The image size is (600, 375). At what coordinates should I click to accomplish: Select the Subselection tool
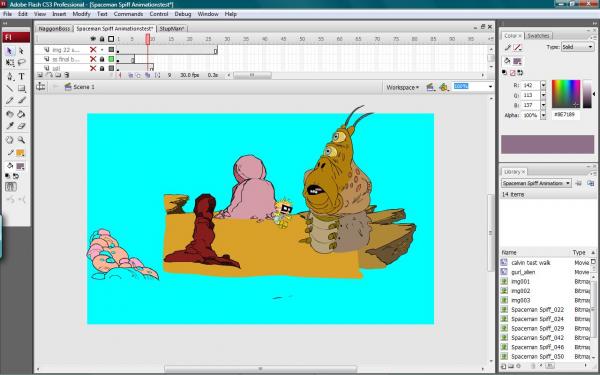pos(21,51)
